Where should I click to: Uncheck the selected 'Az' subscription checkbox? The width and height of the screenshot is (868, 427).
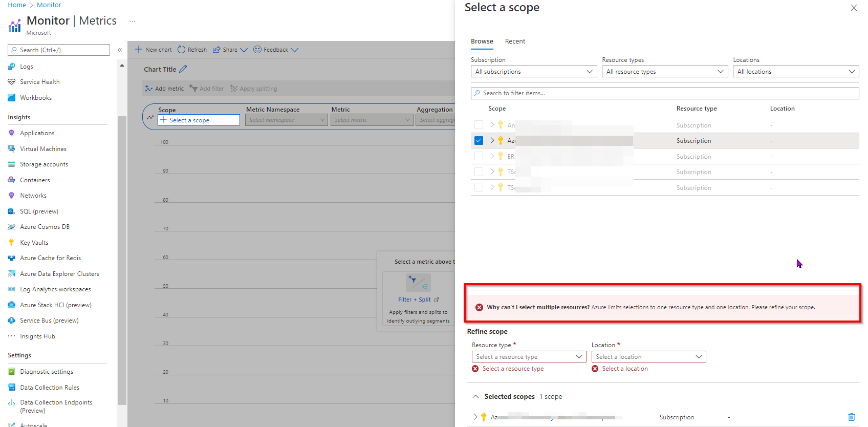479,140
